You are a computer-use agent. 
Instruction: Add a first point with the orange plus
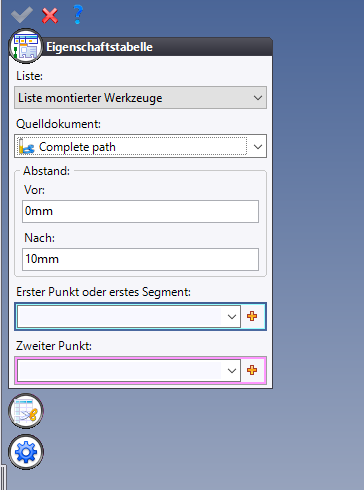(x=252, y=316)
